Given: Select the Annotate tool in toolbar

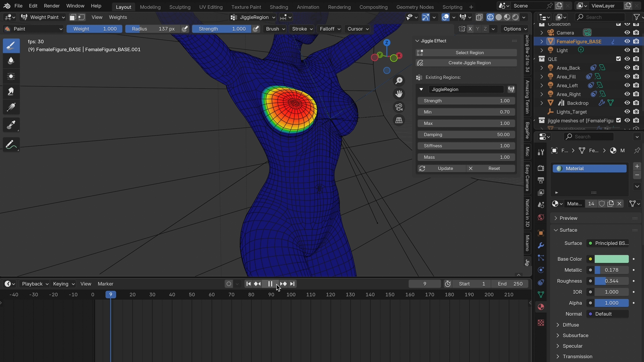Looking at the screenshot, I should 11,145.
